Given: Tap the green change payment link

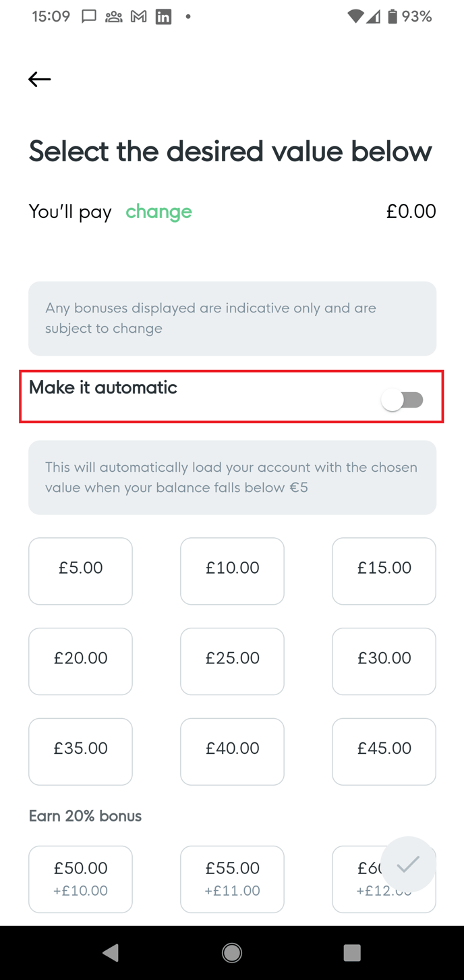Looking at the screenshot, I should pos(158,212).
